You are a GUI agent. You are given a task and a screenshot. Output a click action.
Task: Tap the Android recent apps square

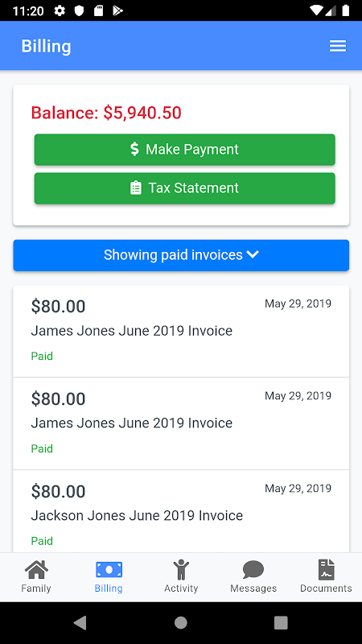(281, 623)
